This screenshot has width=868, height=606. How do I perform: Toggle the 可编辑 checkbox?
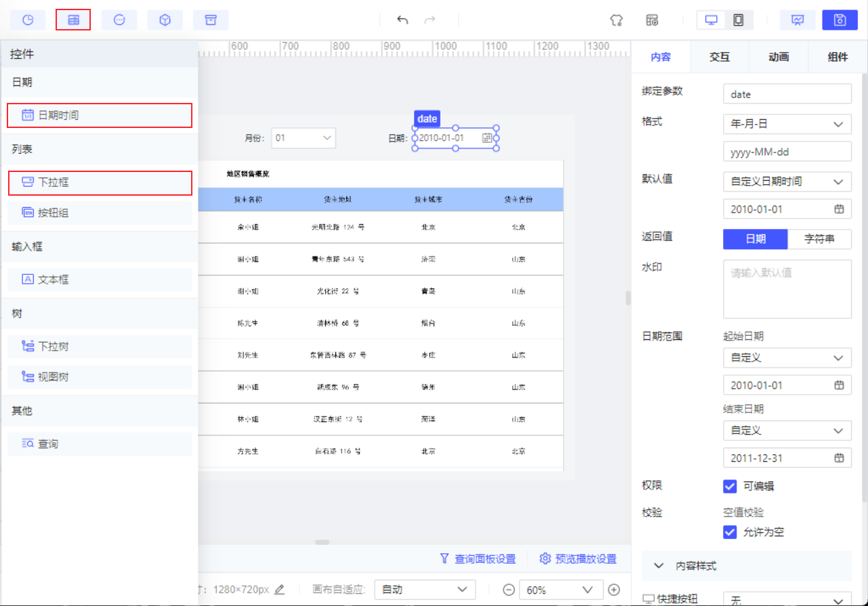coord(730,486)
